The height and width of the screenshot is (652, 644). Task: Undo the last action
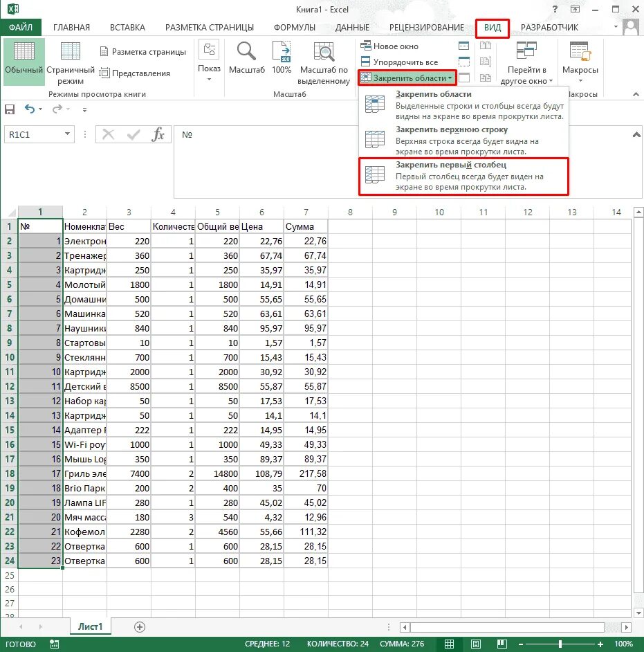coord(30,109)
